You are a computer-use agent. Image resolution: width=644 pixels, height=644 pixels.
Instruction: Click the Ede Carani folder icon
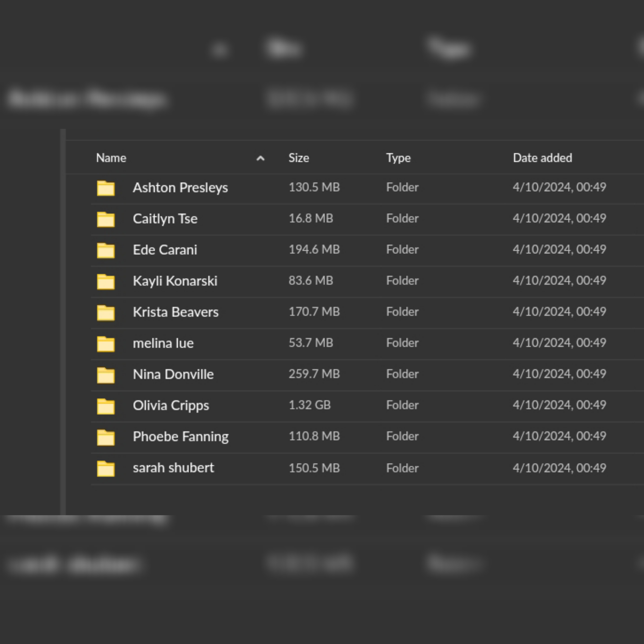pyautogui.click(x=106, y=250)
